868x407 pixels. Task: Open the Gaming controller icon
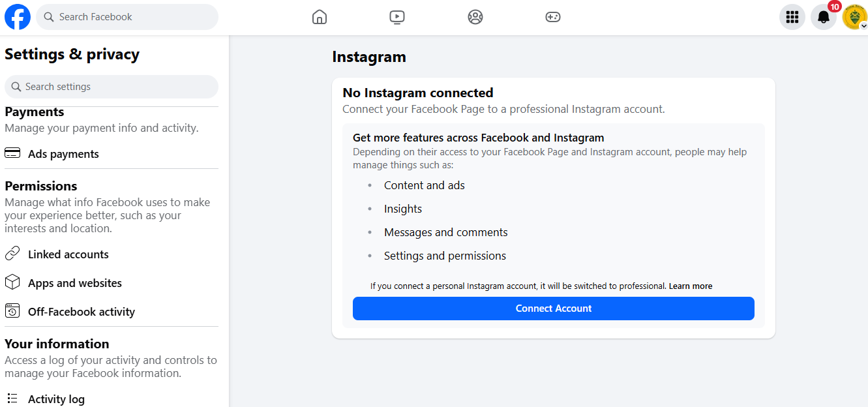[x=553, y=17]
